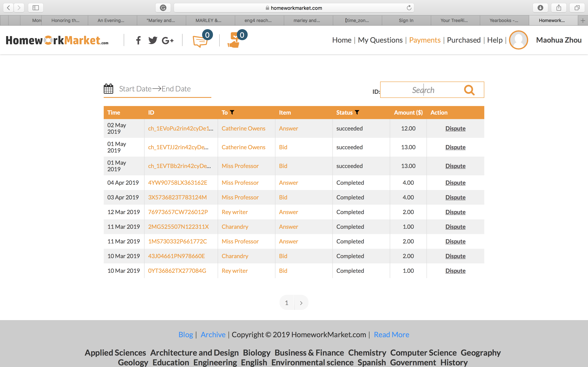
Task: Open the calendar date picker icon
Action: tap(108, 89)
